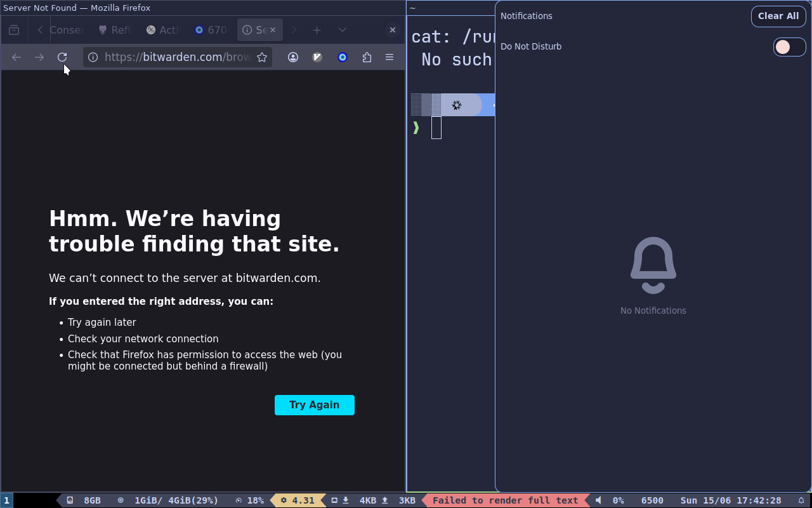Switch to the Acti… tab
Viewport: 812px width, 508px height.
tap(162, 30)
